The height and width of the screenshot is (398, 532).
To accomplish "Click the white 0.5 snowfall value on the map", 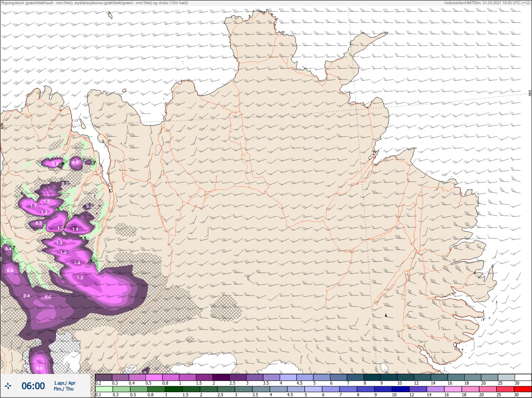I will click(x=39, y=224).
